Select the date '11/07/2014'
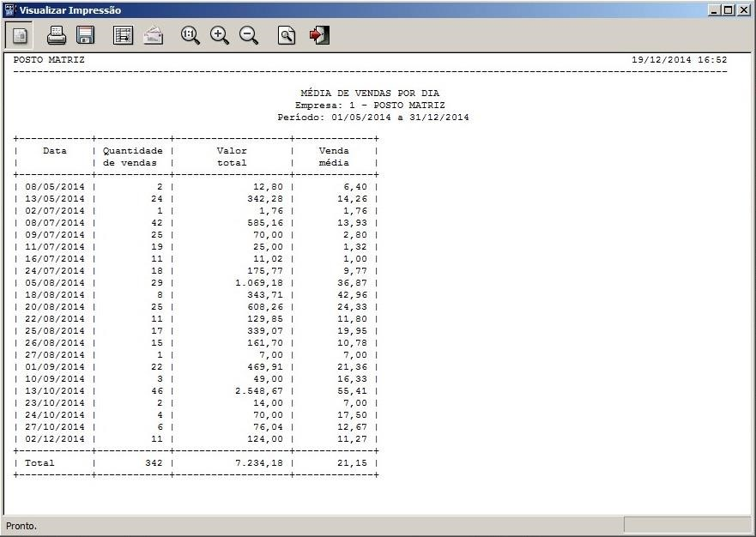 tap(54, 247)
